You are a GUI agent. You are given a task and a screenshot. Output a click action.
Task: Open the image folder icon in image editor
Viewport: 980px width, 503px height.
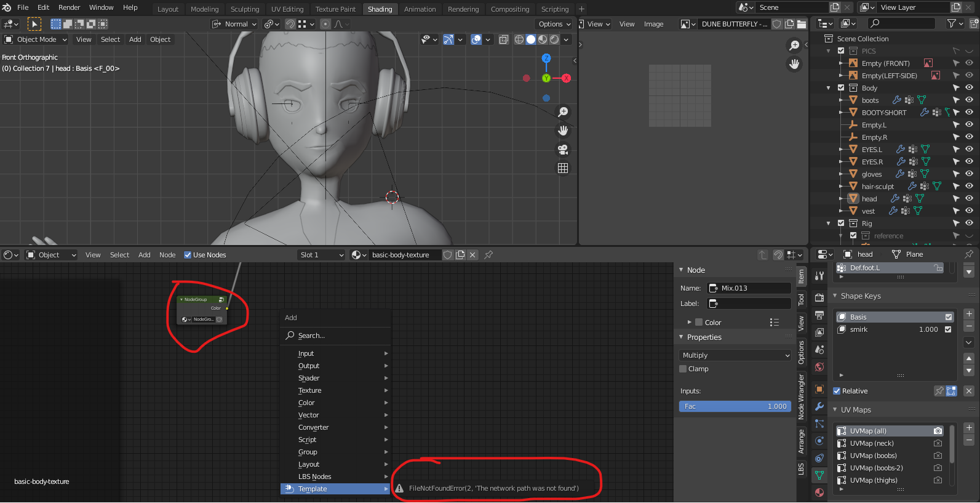pyautogui.click(x=802, y=24)
